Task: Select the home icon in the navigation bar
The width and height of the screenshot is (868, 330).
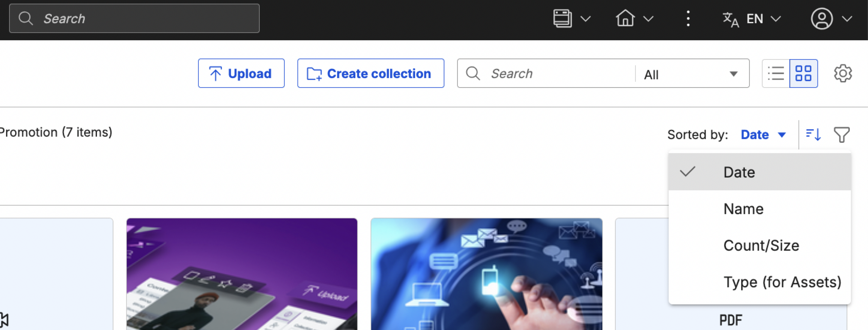Action: click(x=625, y=18)
